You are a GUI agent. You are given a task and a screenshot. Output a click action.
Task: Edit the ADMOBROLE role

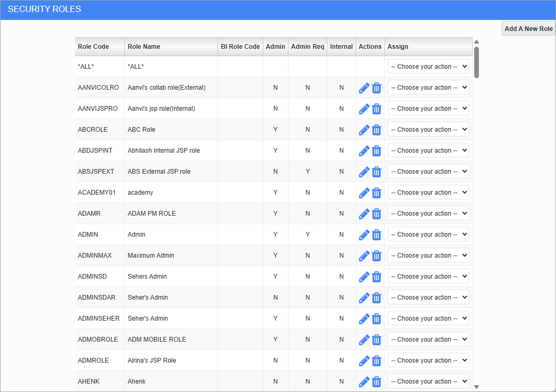coord(364,340)
